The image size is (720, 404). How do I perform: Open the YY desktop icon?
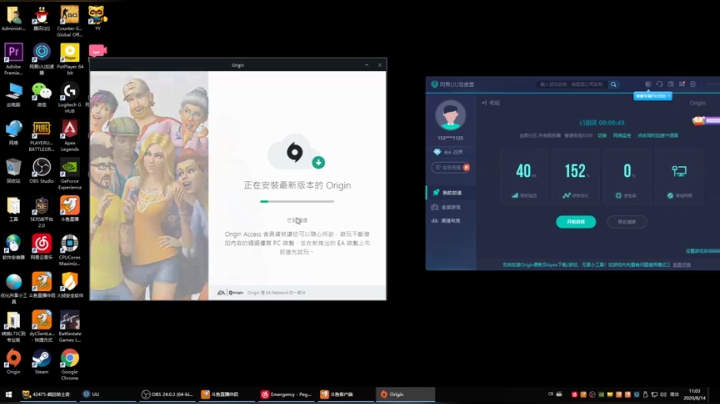point(97,18)
